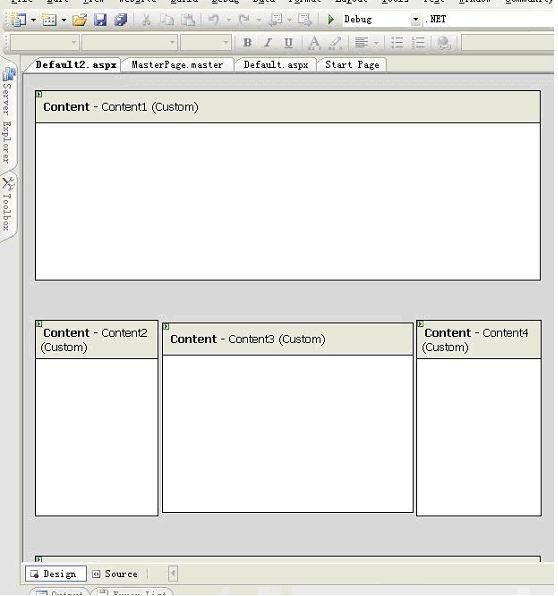Open the New Project dropdown arrow
558x596 pixels.
[x=33, y=19]
